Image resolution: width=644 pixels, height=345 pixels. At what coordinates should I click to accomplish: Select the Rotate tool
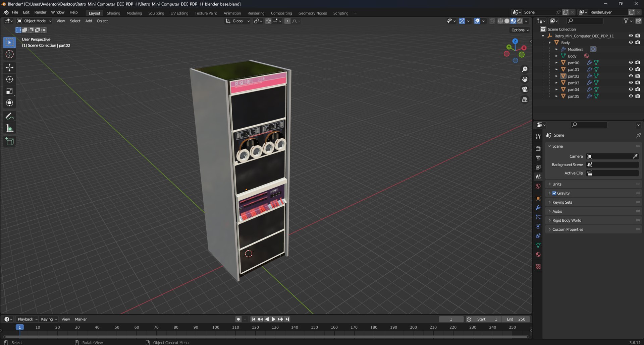[9, 79]
